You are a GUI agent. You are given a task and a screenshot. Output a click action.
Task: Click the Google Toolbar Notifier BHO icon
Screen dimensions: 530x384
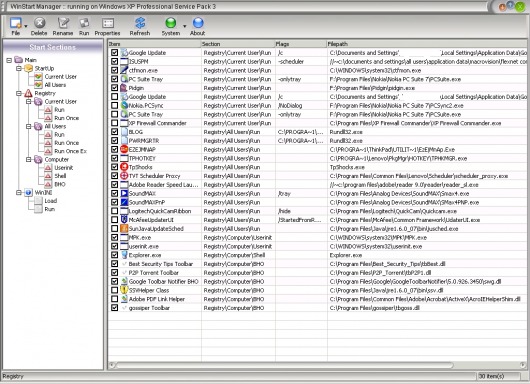click(x=124, y=281)
